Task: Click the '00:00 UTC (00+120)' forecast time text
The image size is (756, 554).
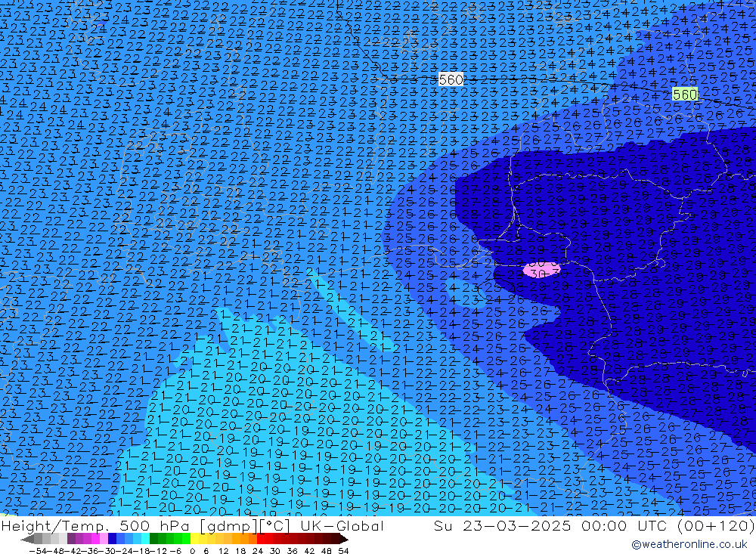Action: coord(668,525)
